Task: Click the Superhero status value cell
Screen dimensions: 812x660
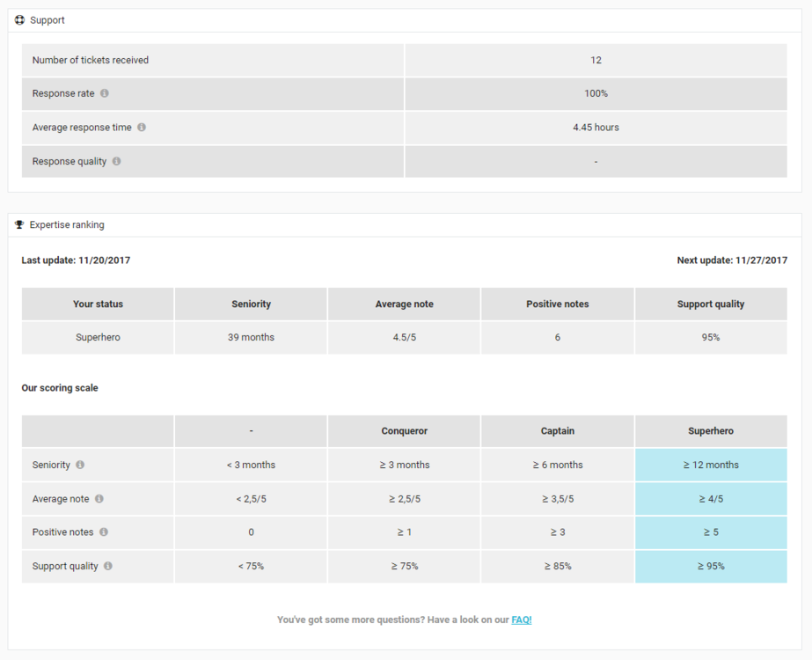Action: (98, 337)
